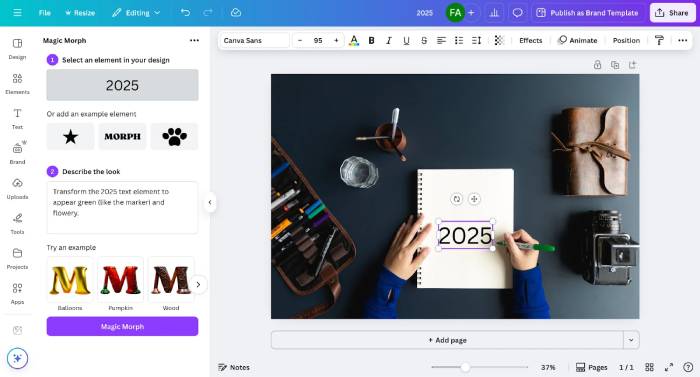Open the Elements sidebar panel

(x=17, y=84)
